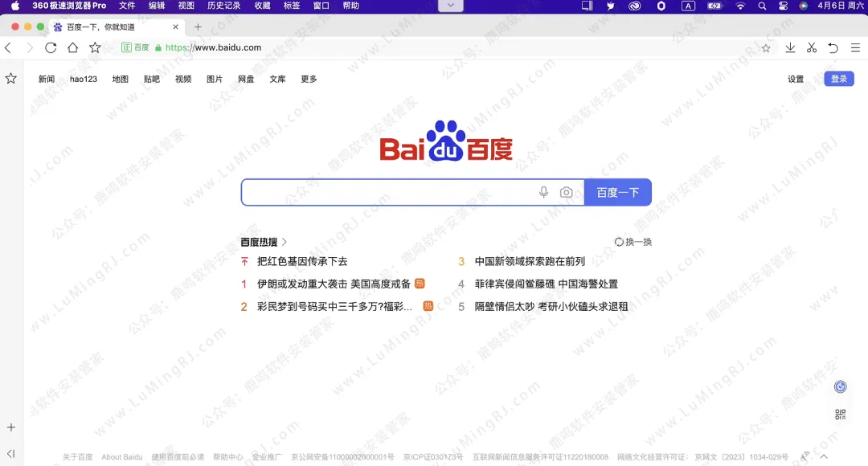
Task: Start voice search with the microphone icon
Action: point(543,192)
